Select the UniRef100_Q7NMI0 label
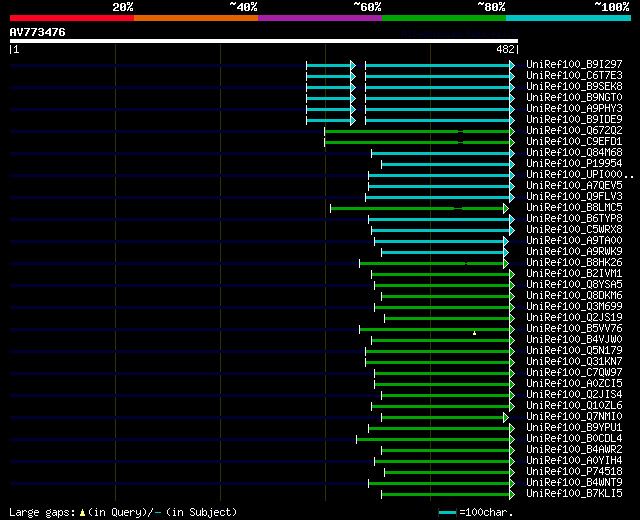The height and width of the screenshot is (520, 640). click(574, 417)
